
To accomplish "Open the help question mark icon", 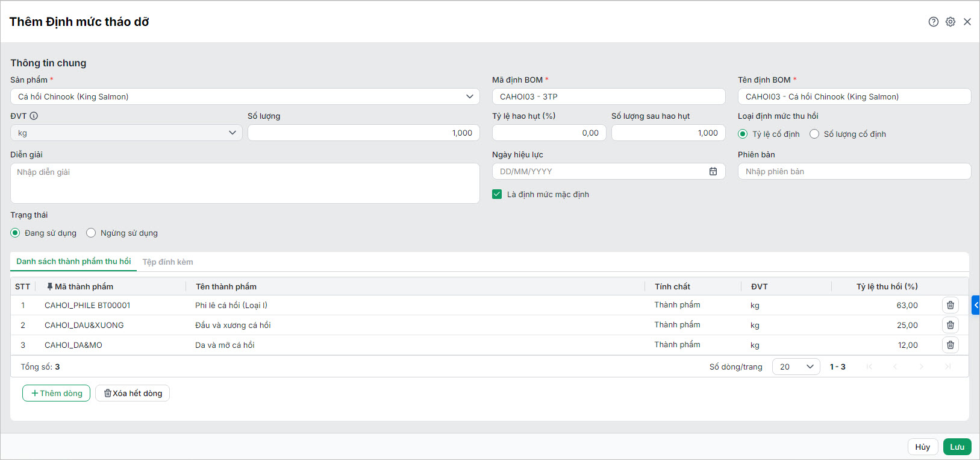I will coord(934,22).
